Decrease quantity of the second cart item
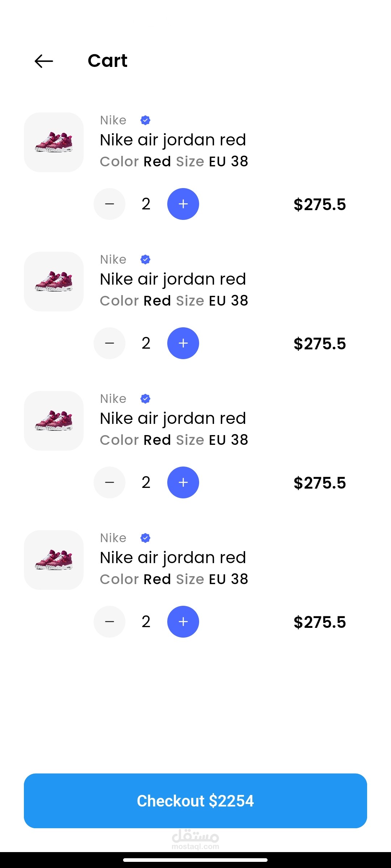The width and height of the screenshot is (391, 868). [x=109, y=343]
